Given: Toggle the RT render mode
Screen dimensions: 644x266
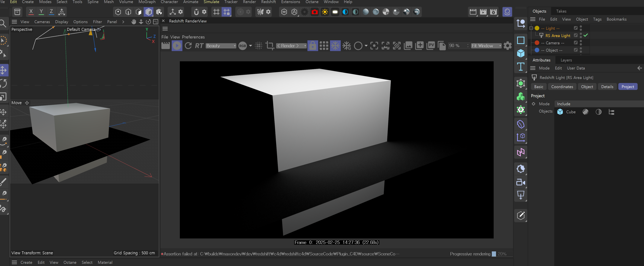Looking at the screenshot, I should pyautogui.click(x=199, y=46).
